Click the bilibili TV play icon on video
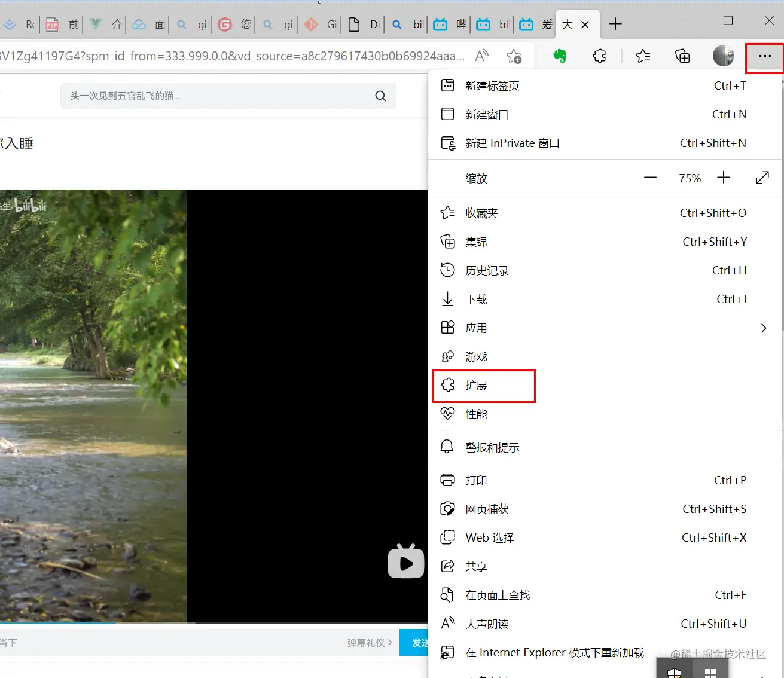 (406, 561)
